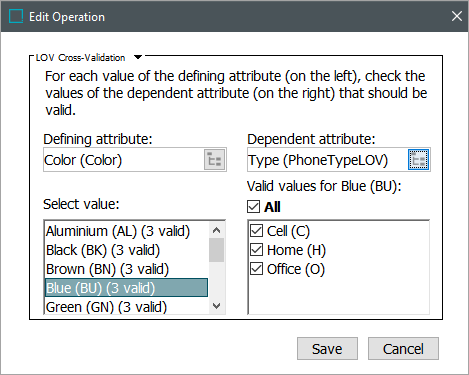Uncheck the Cell (C) checkbox
The width and height of the screenshot is (469, 375).
point(256,231)
